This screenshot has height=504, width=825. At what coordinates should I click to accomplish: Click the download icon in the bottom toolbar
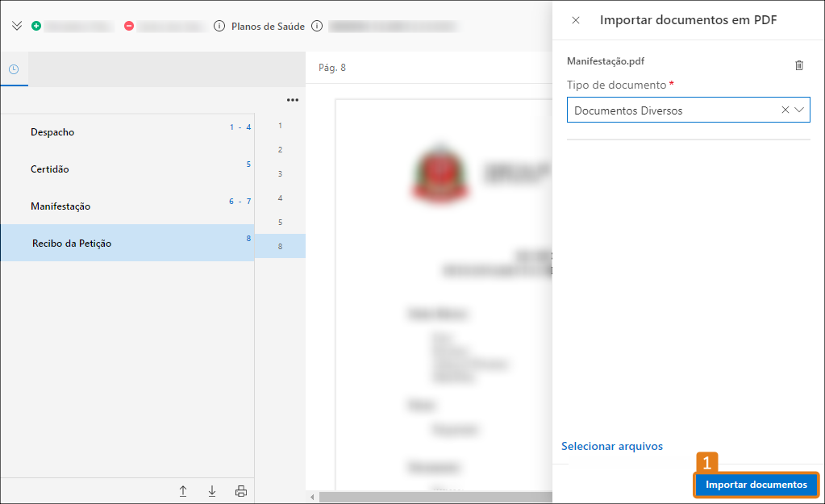pyautogui.click(x=211, y=490)
